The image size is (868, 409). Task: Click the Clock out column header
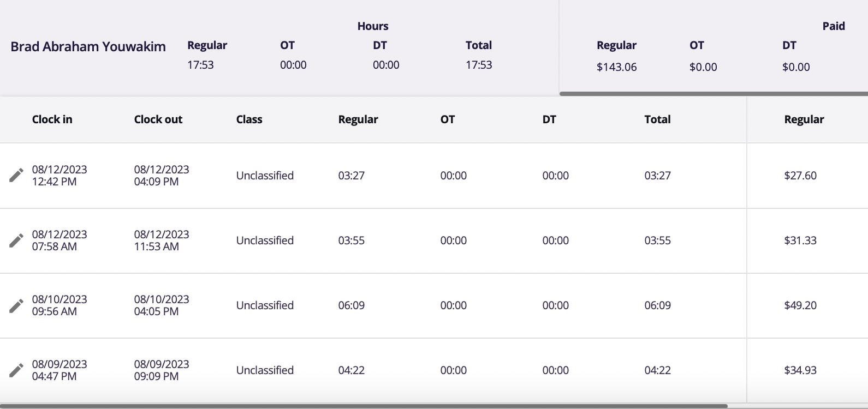(158, 119)
